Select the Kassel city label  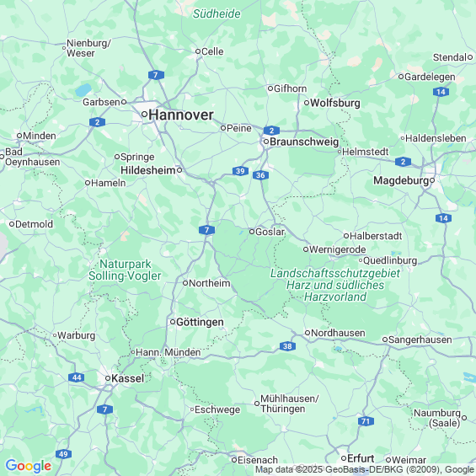click(128, 378)
